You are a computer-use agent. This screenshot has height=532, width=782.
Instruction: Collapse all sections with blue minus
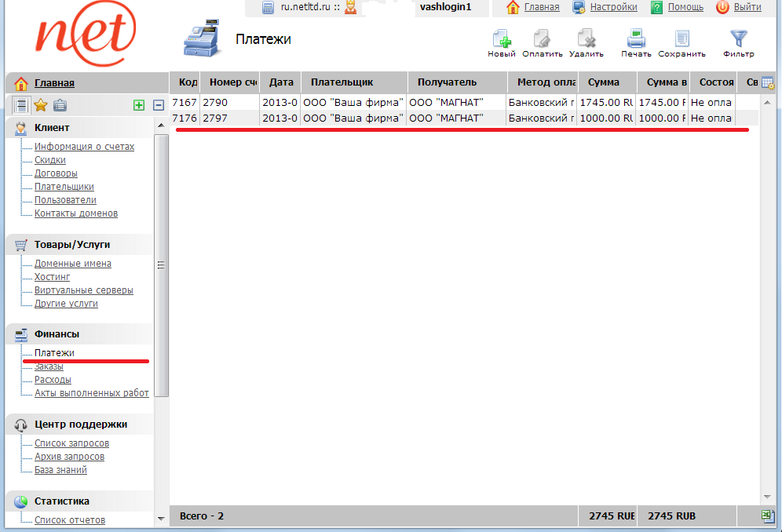click(158, 105)
